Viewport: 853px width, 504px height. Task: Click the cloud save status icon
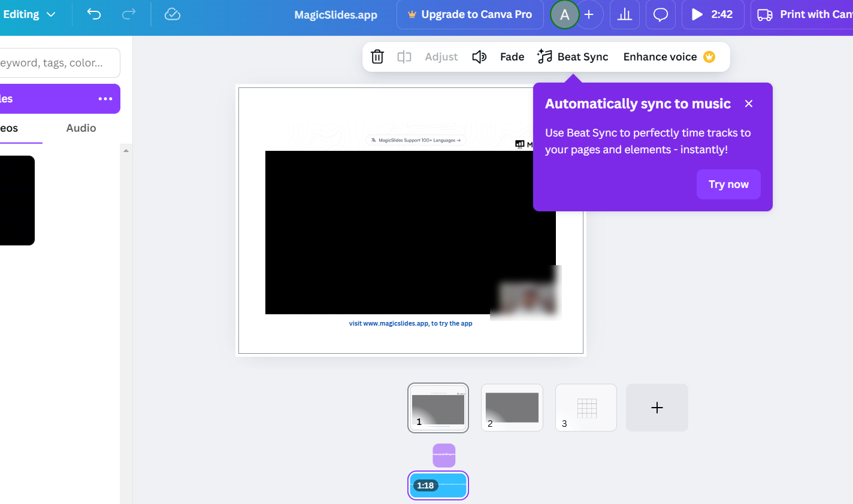pos(173,14)
